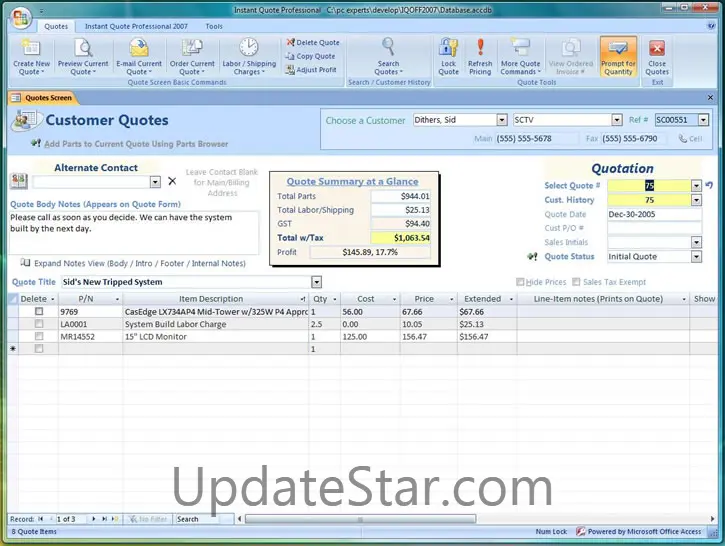This screenshot has height=546, width=725.
Task: Open the Quote Status dropdown
Action: [696, 257]
